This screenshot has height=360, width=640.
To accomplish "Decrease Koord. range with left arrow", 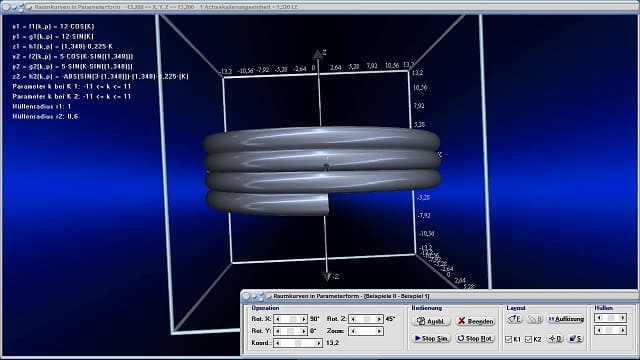I will pos(278,343).
